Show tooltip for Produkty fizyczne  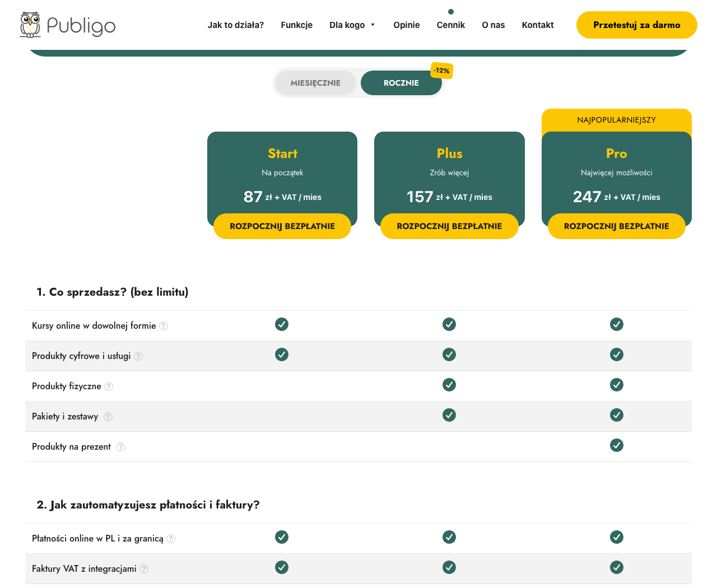(x=109, y=386)
